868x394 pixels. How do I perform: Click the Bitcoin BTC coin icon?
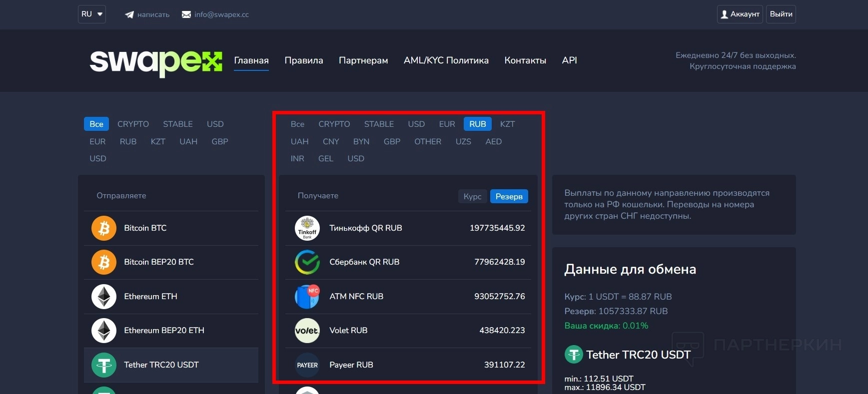pyautogui.click(x=104, y=228)
